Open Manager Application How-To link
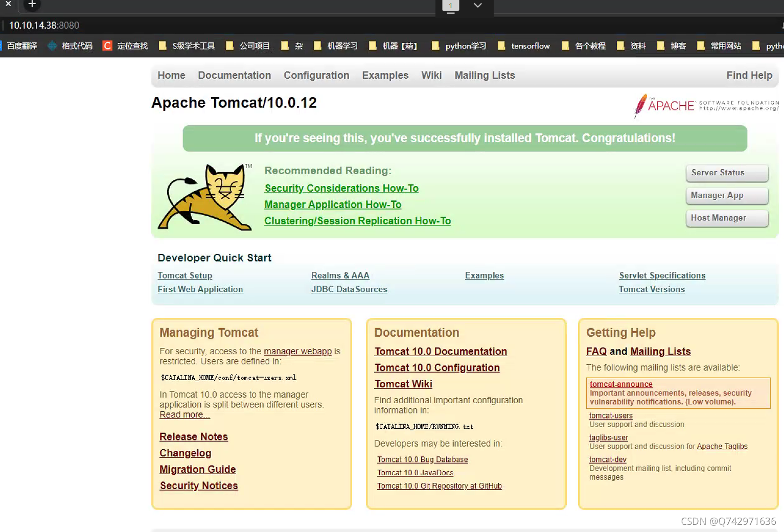Screen dimensions: 784x532 (333, 204)
